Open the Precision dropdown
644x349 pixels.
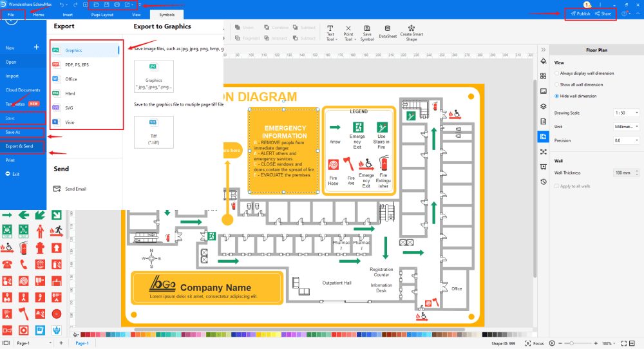[625, 140]
